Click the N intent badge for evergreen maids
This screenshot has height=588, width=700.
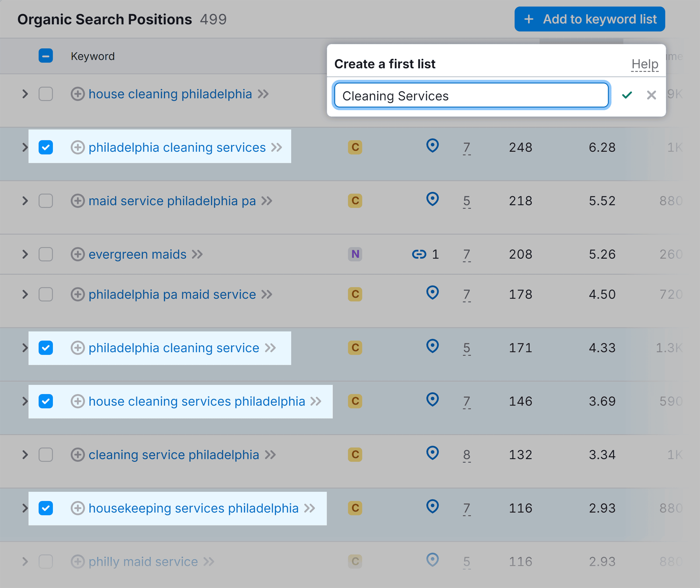354,254
